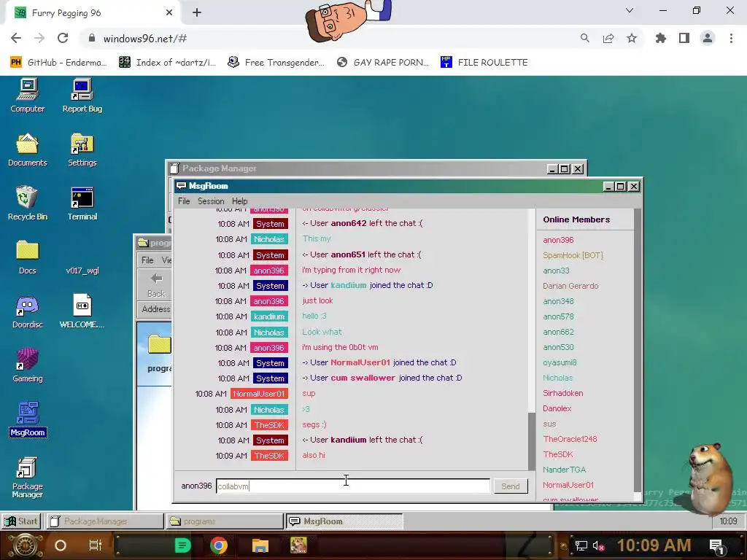Open the Doordisc desktop shortcut
This screenshot has height=560, width=747.
[27, 311]
